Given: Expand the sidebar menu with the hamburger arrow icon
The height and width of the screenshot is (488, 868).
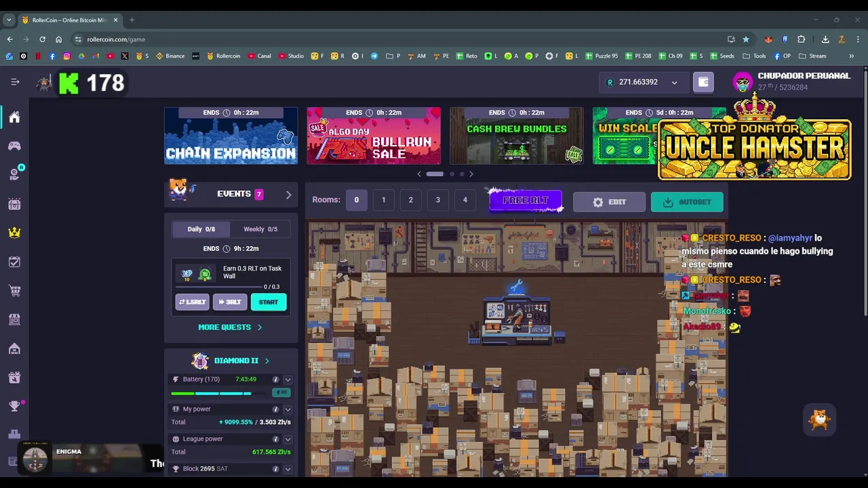Looking at the screenshot, I should (15, 82).
